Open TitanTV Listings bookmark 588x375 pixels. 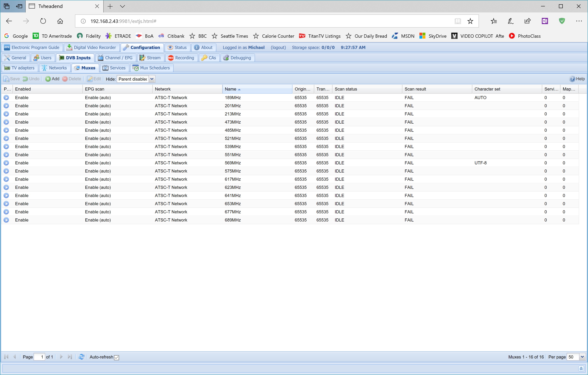click(x=320, y=36)
